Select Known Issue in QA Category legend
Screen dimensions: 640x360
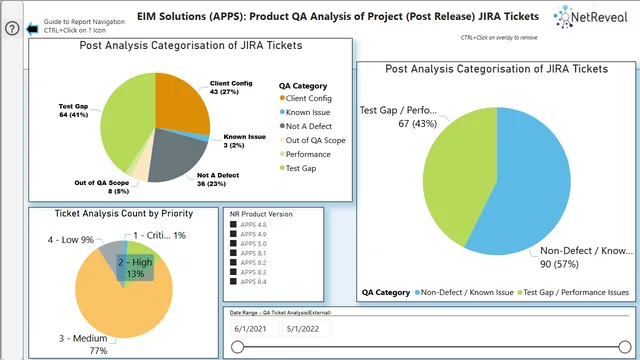304,112
